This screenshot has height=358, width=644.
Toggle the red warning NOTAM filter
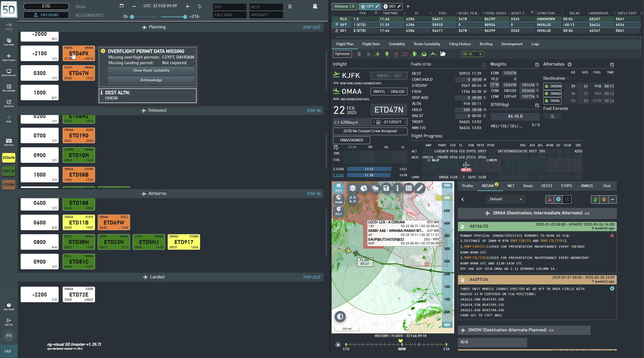click(549, 199)
